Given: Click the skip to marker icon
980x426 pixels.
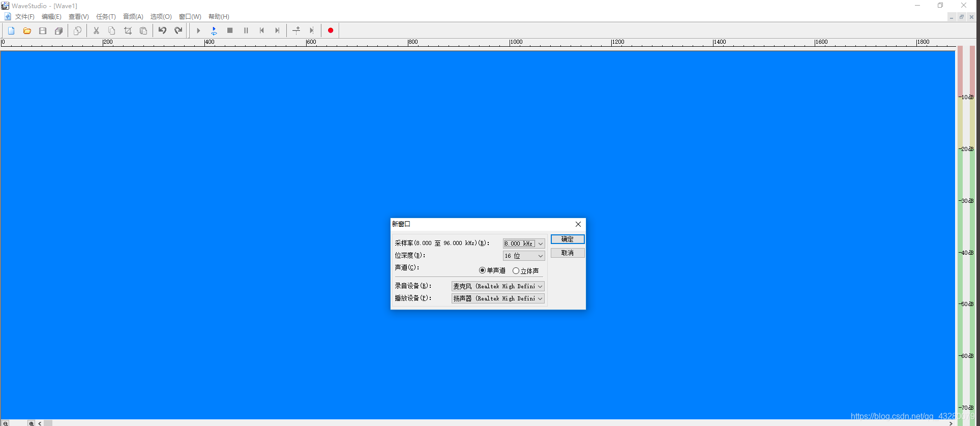Looking at the screenshot, I should tap(312, 31).
